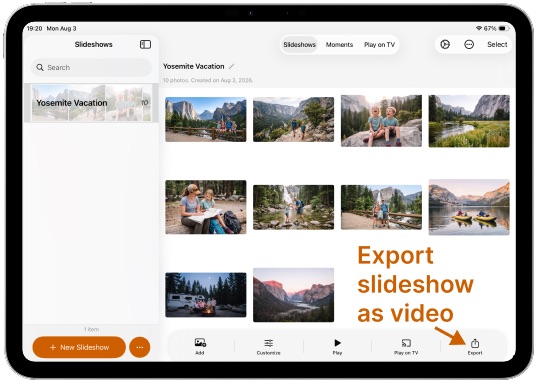
Task: Click the Slideshows sidebar title
Action: click(x=94, y=44)
